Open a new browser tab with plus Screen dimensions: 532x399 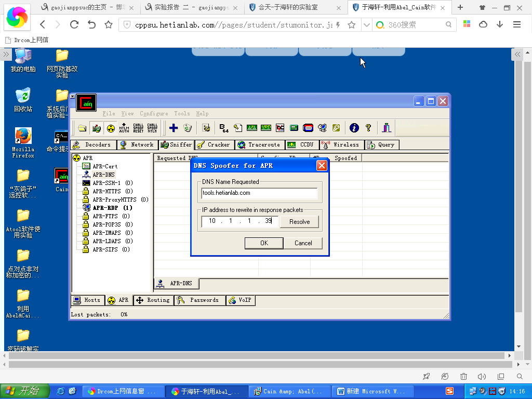(460, 7)
